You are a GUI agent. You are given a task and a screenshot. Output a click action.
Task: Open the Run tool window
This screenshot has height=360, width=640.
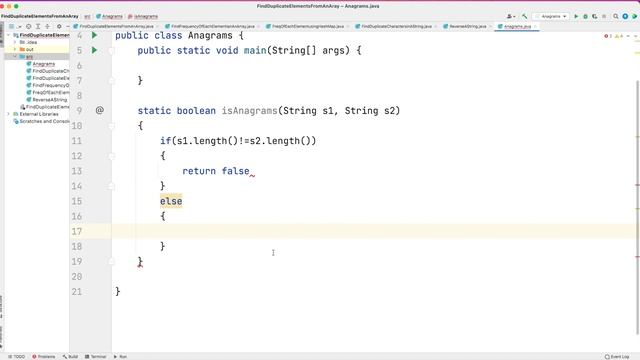point(120,356)
